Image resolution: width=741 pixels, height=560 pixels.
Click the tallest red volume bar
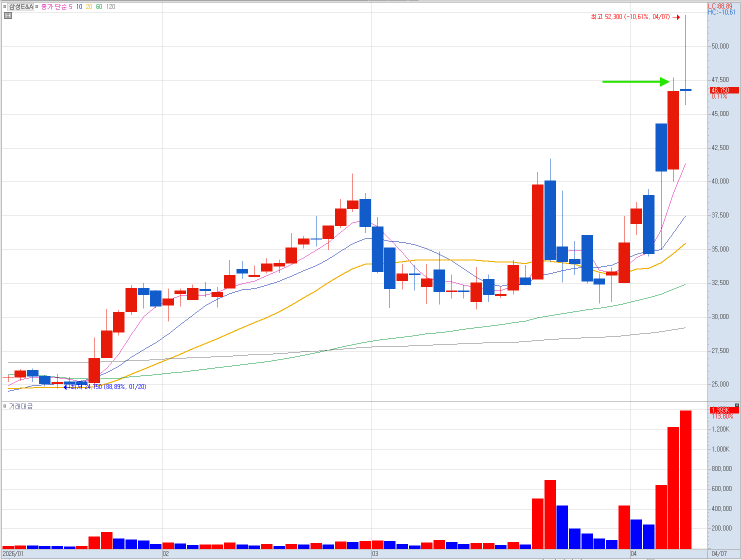pos(685,479)
